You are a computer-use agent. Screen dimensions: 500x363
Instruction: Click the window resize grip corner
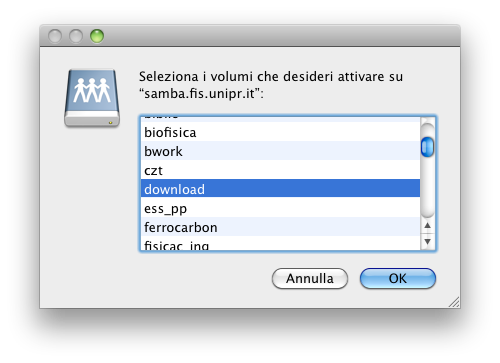point(454,302)
